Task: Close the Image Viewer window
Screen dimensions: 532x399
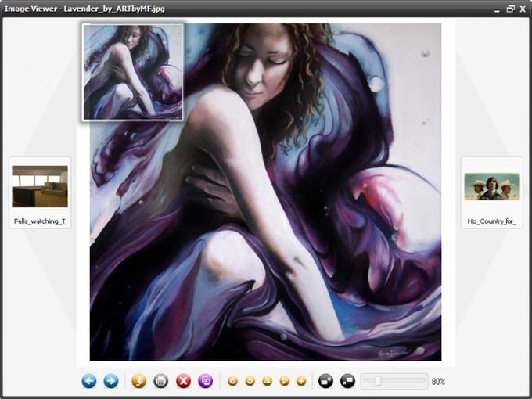Action: pos(523,9)
